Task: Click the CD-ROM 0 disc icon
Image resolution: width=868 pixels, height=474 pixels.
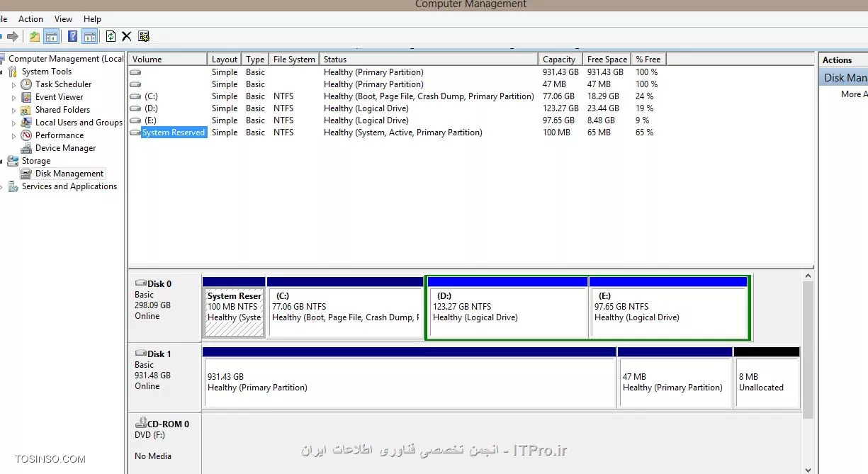Action: (140, 424)
